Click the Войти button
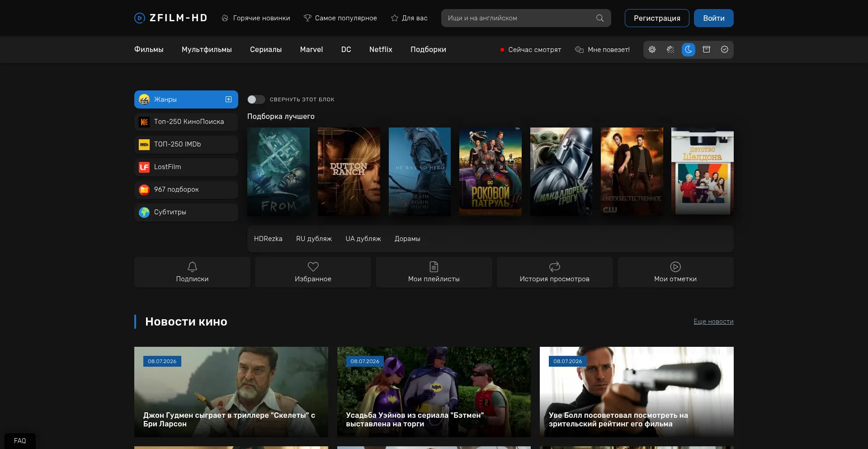Viewport: 868px width, 449px height. click(714, 18)
